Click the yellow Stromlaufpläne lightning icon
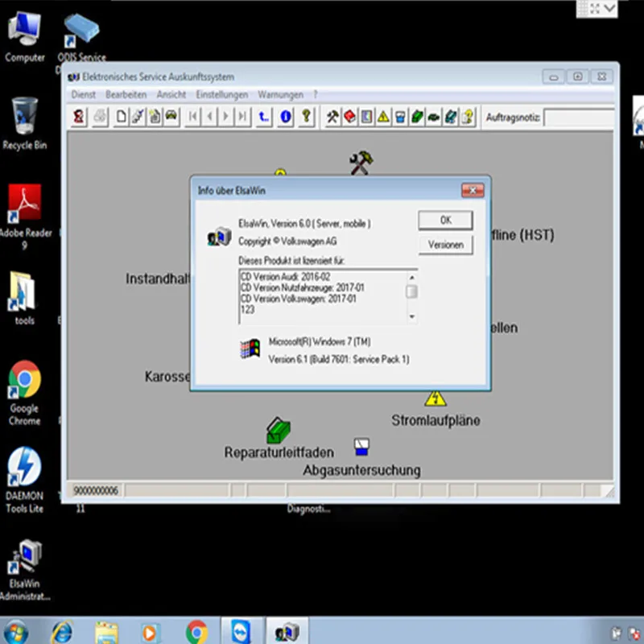Screen dimensions: 644x644 pos(436,398)
